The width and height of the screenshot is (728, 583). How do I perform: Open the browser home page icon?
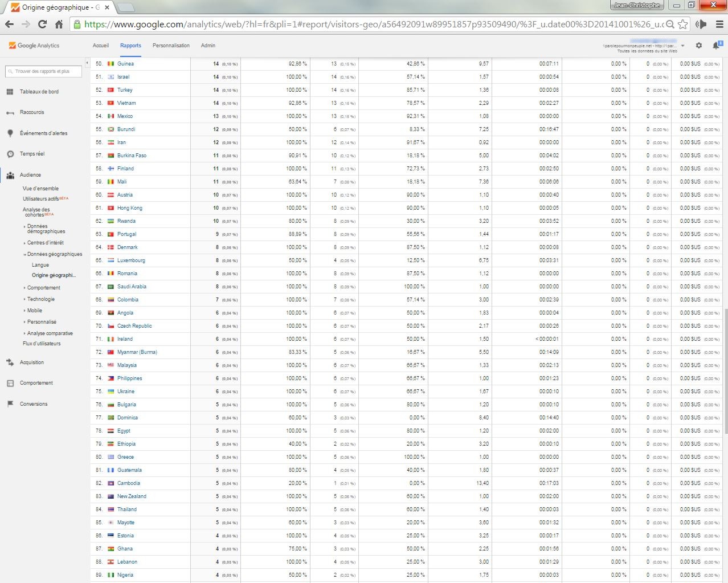click(59, 24)
